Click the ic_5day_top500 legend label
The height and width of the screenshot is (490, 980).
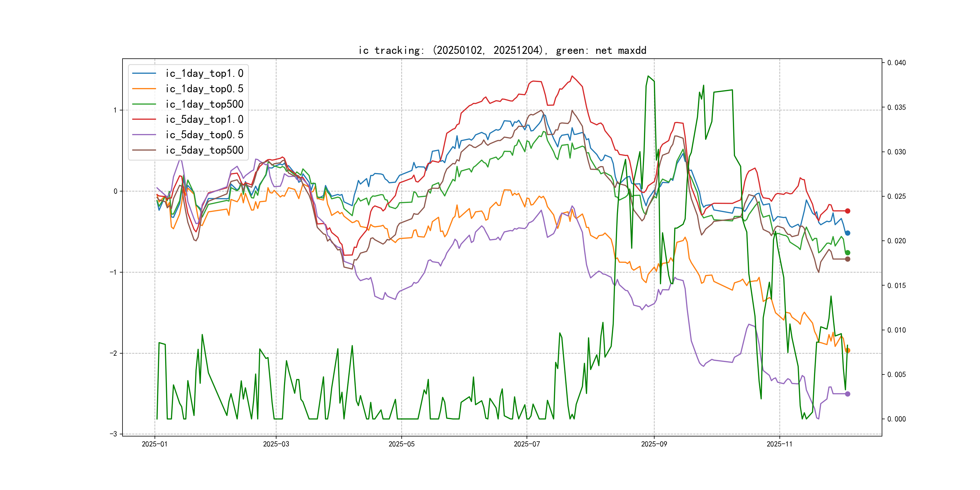pyautogui.click(x=204, y=150)
